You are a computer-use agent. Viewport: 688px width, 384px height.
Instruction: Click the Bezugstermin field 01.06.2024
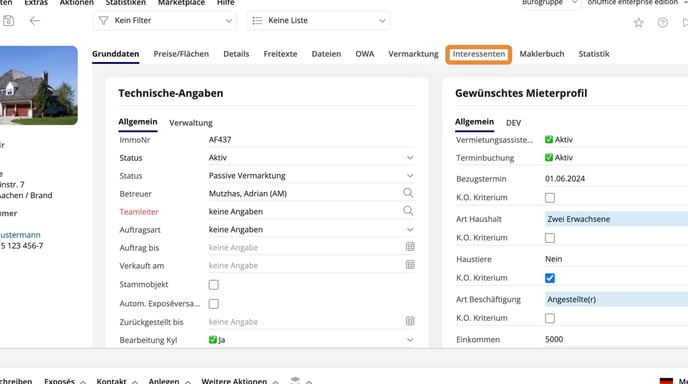(616, 179)
